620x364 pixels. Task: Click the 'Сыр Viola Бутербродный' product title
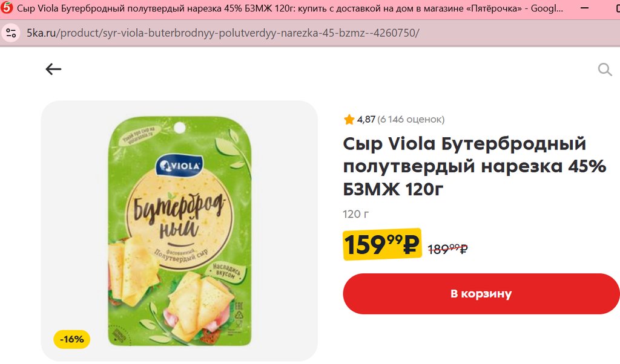[x=474, y=166]
